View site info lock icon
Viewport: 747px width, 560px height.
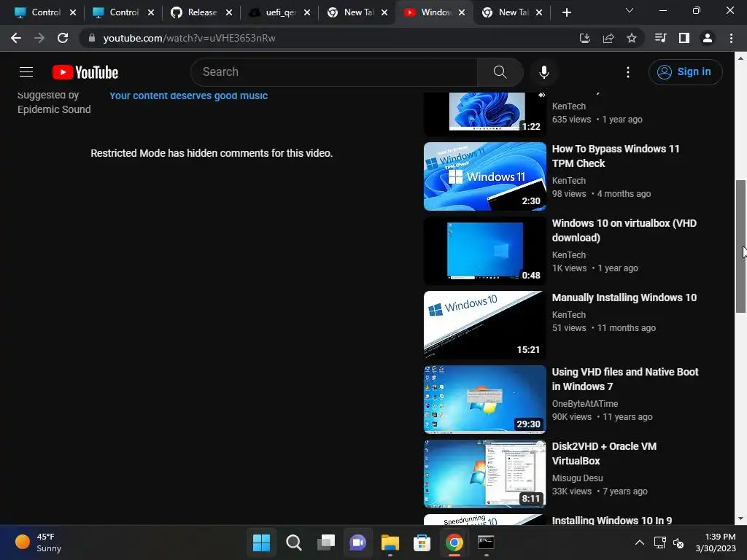pos(91,38)
